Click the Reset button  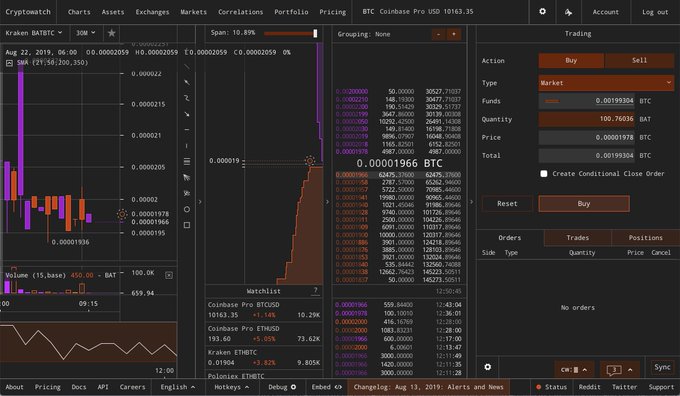tap(507, 203)
